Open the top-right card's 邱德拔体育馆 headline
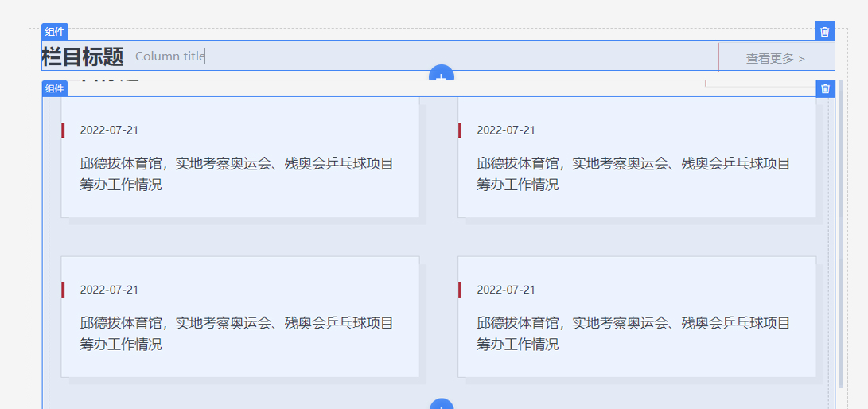Screen dimensions: 868x409 tap(633, 173)
